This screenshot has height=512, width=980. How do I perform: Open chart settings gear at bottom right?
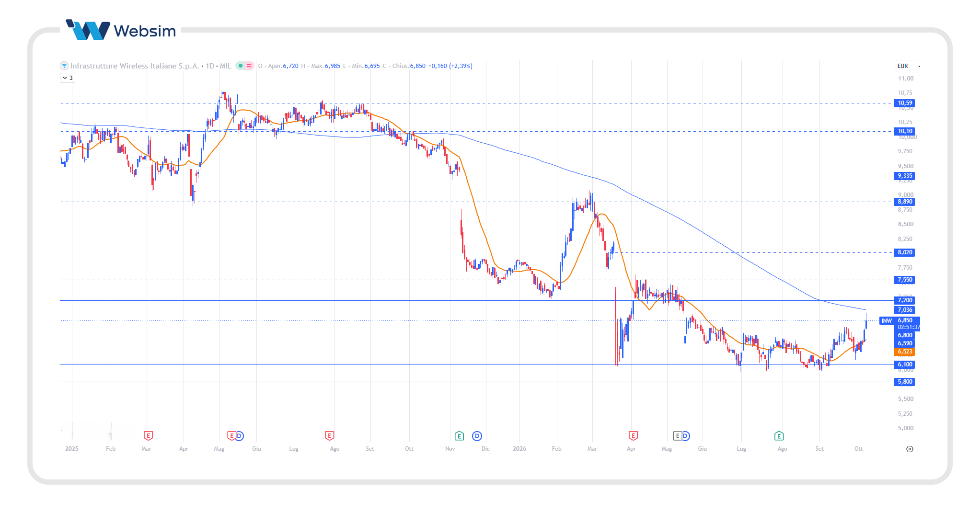[910, 449]
